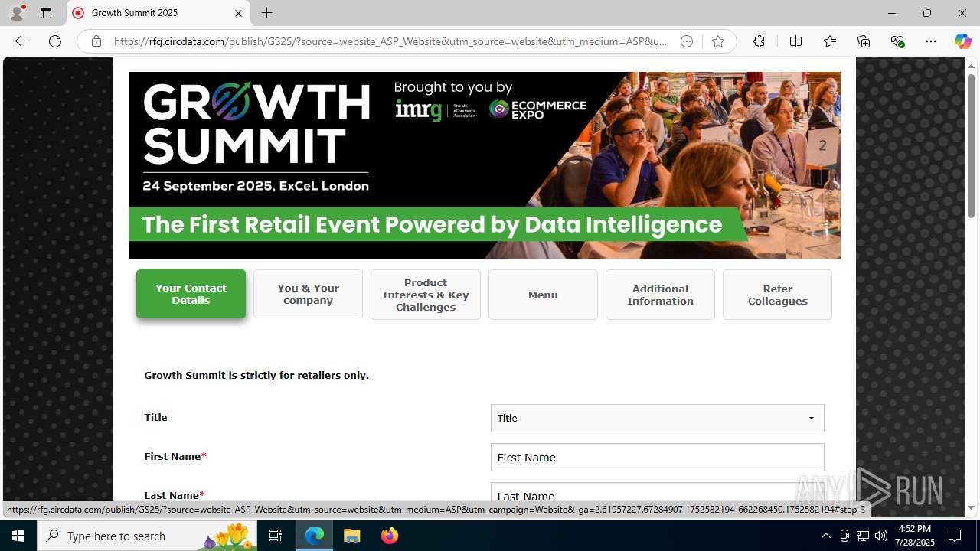Show hidden tray icons chevron

tap(825, 536)
